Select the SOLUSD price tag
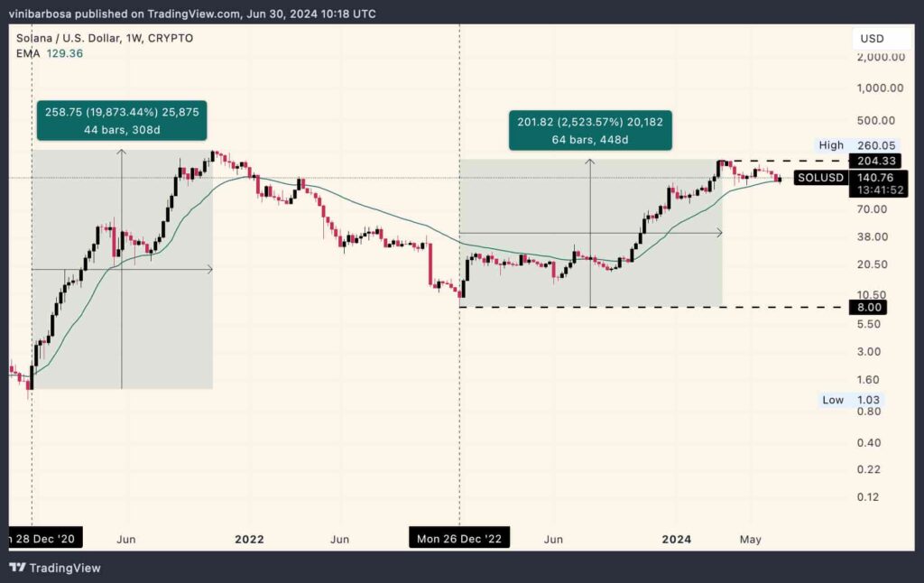Screen dimensions: 924x583 tap(820, 178)
